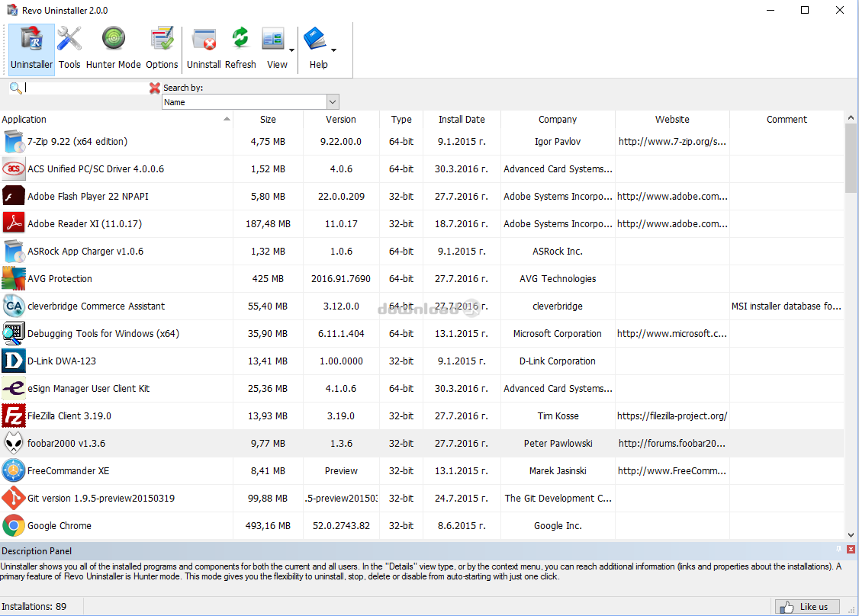Close the Description Panel

pos(851,549)
